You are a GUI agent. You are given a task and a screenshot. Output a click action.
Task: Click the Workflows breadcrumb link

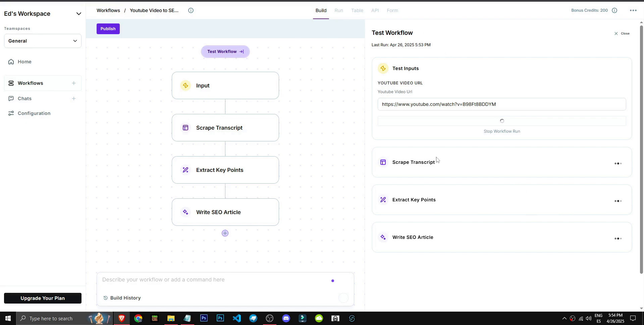coord(108,10)
